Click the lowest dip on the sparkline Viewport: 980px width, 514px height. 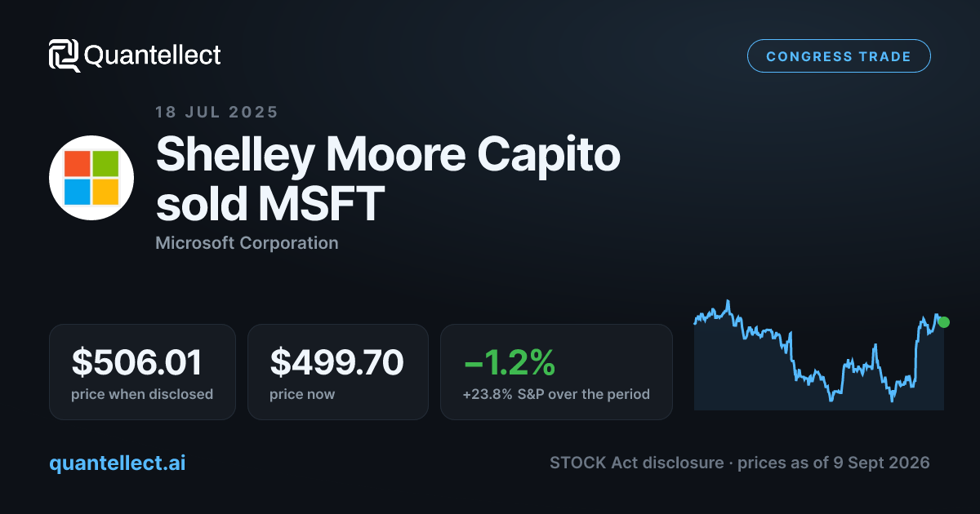(x=892, y=400)
